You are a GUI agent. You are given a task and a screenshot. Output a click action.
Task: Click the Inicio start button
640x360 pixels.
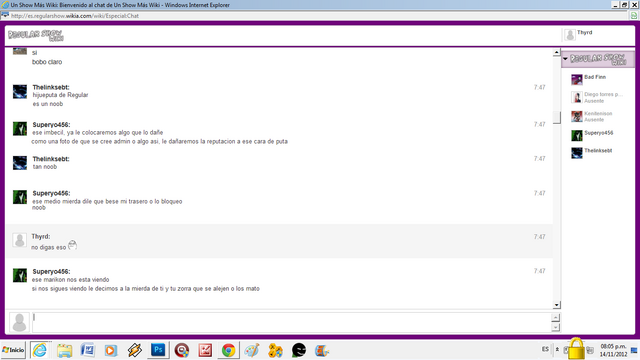point(13,350)
